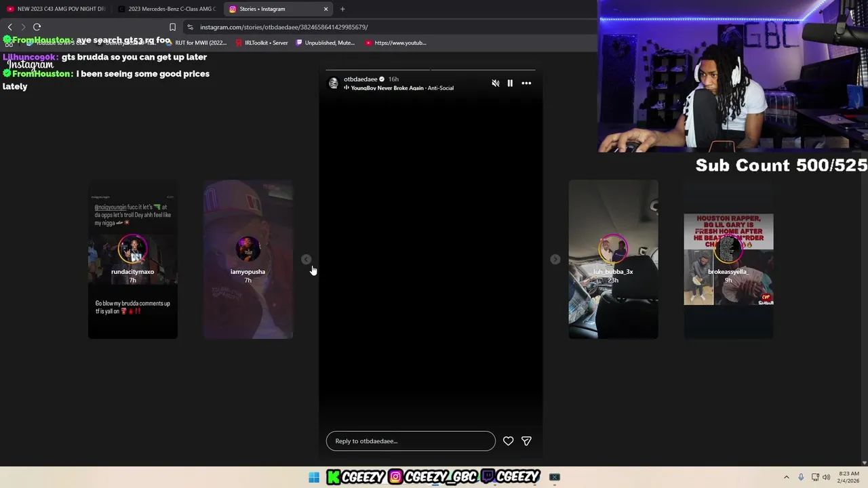The height and width of the screenshot is (488, 868).
Task: Open the YoungBoy Never Broke Again Anti-Social music link
Action: tap(402, 88)
